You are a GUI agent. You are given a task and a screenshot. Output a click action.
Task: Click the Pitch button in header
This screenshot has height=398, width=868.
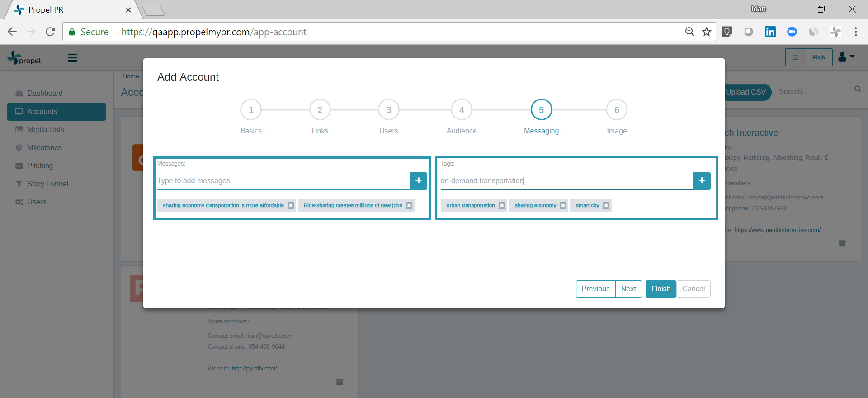(x=809, y=57)
